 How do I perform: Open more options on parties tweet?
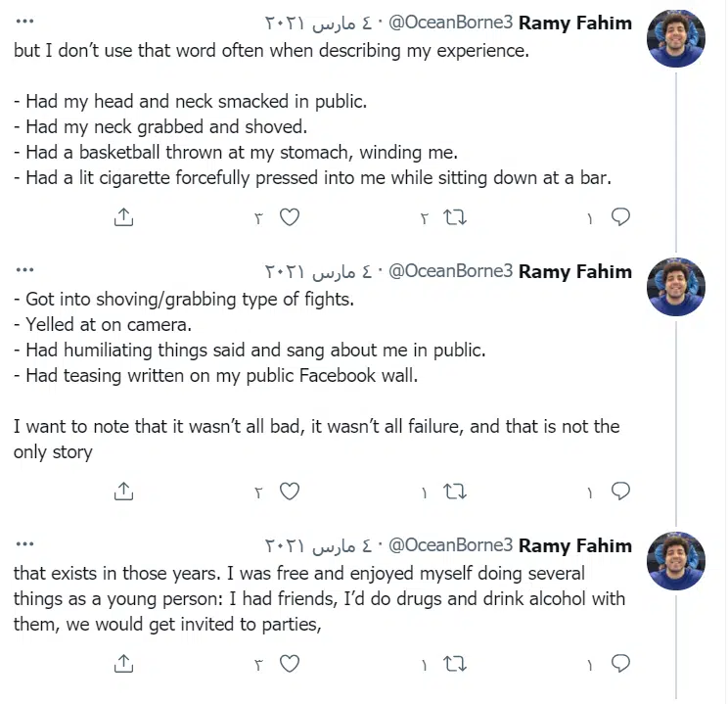25,545
